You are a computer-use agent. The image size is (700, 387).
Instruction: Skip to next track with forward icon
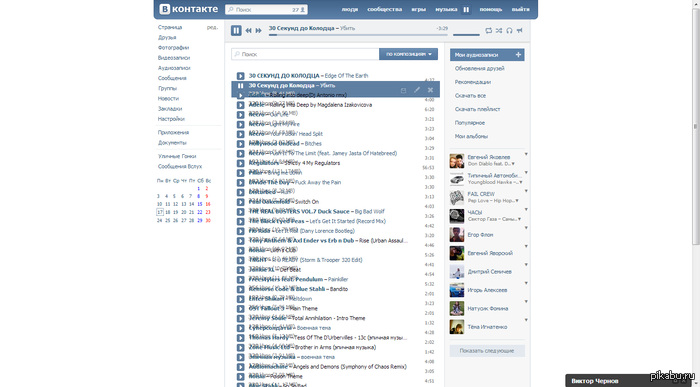coord(258,31)
